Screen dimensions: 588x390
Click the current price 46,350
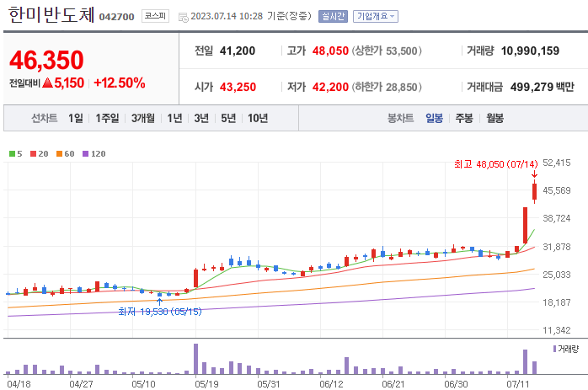(x=46, y=60)
